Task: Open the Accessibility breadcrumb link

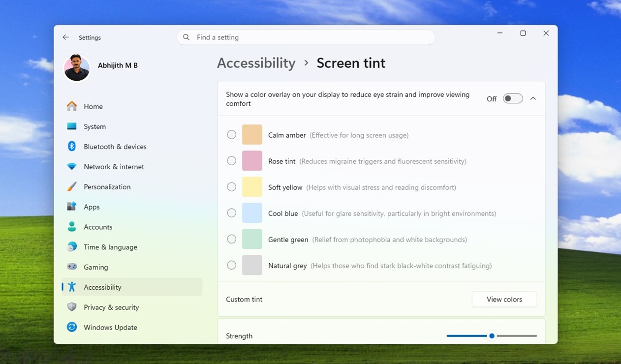Action: coord(256,62)
